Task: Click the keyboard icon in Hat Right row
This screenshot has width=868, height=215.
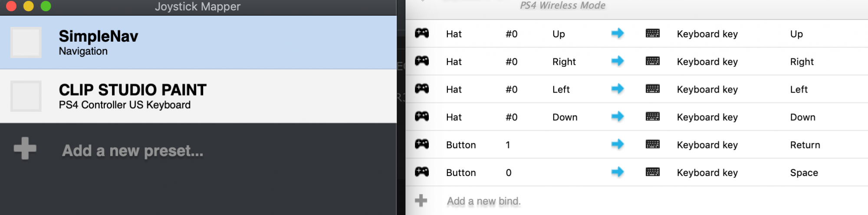Action: [652, 61]
